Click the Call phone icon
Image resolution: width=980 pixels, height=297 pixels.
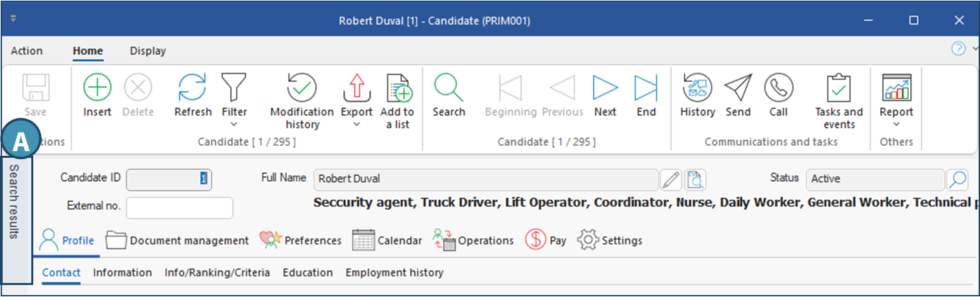778,87
